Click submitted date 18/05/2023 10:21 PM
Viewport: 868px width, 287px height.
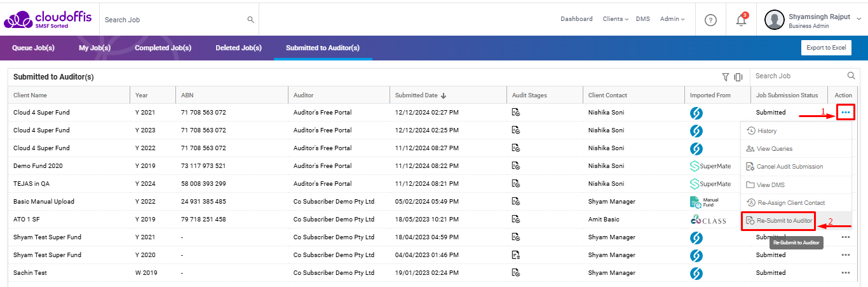coord(426,220)
